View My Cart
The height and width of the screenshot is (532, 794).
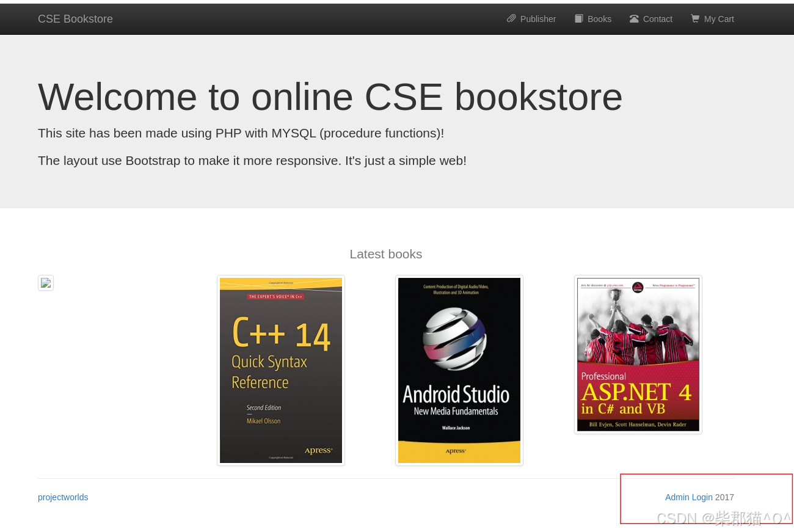(712, 19)
